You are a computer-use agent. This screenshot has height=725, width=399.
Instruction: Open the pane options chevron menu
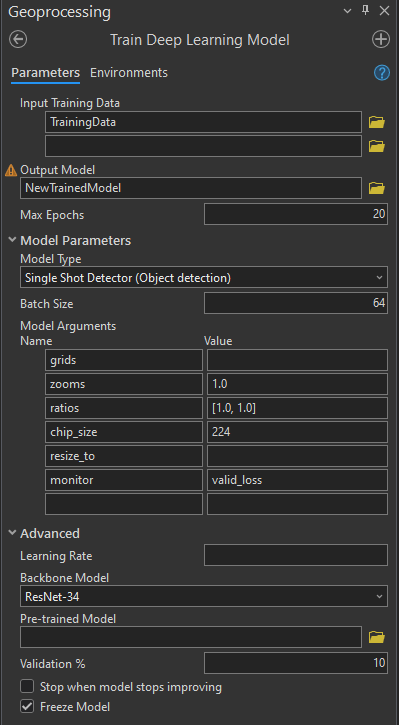point(348,11)
